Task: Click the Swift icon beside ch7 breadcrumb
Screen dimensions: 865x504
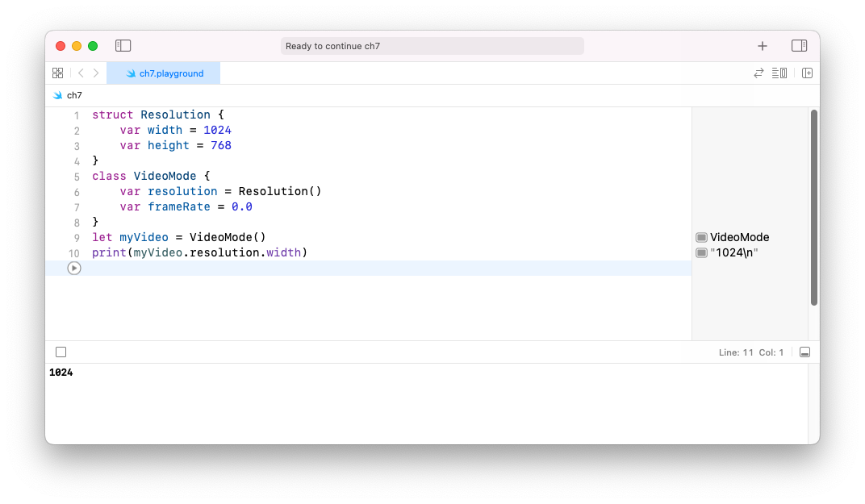Action: pyautogui.click(x=57, y=95)
